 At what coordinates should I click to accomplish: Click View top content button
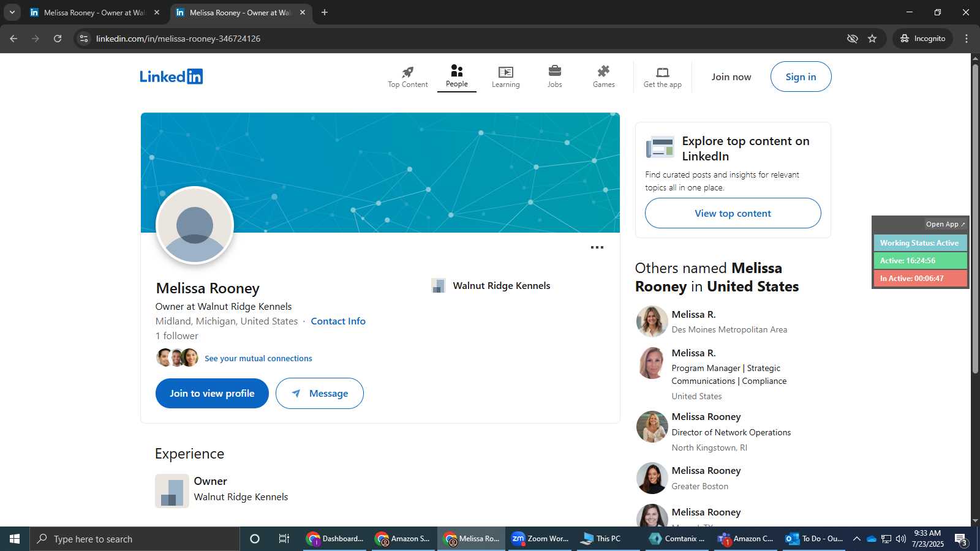[733, 213]
